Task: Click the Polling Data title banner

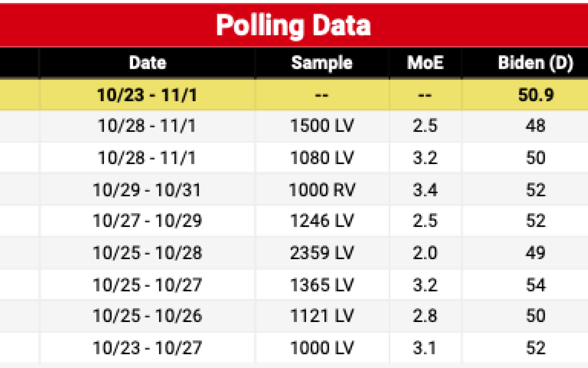Action: 293,25
